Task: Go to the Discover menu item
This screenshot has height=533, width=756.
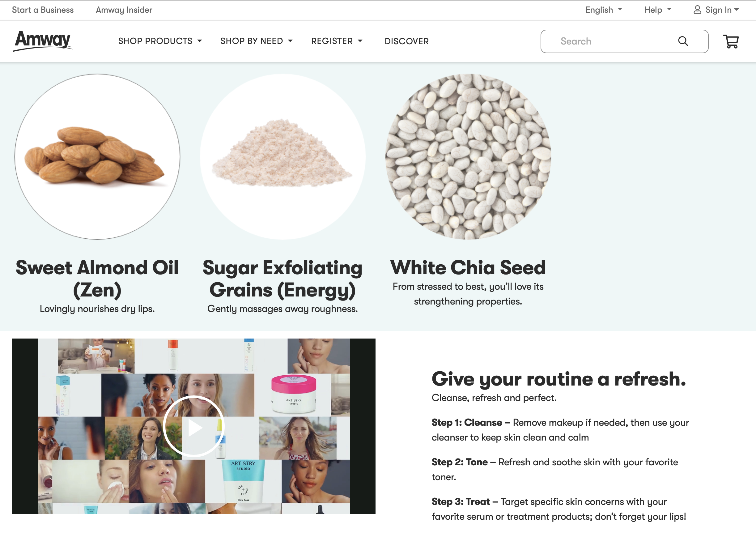Action: (x=406, y=41)
